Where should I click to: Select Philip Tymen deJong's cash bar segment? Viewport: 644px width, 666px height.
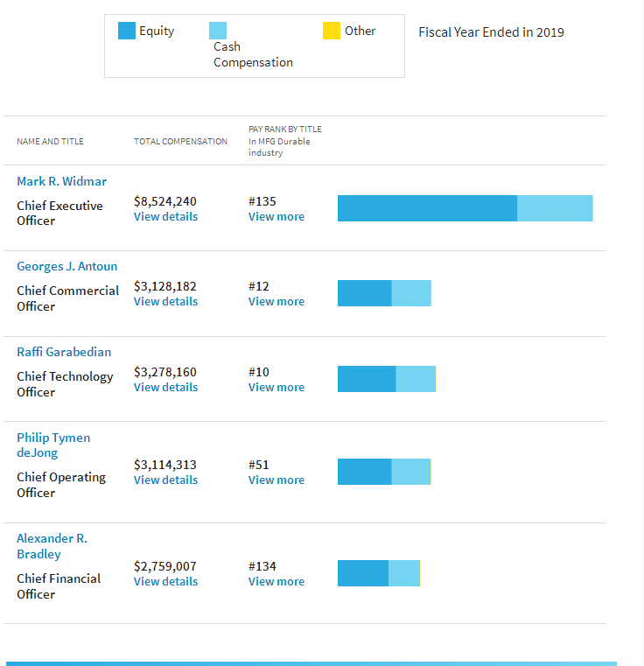pos(410,472)
